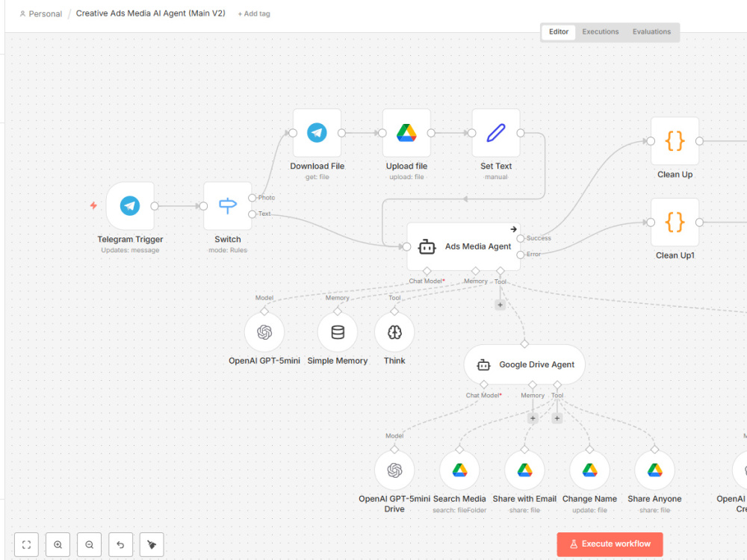Screen dimensions: 747x560
Task: Click the Telegram Trigger output connector
Action: click(155, 206)
